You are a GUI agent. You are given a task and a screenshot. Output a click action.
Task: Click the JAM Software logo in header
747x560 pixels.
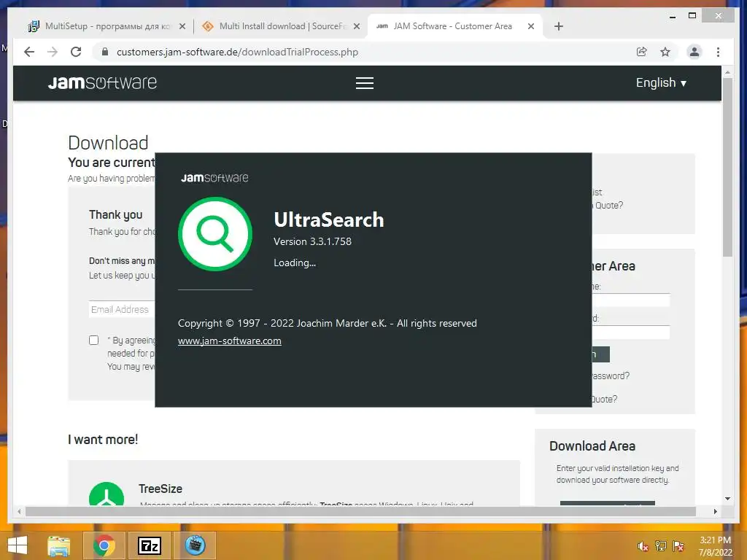click(102, 83)
